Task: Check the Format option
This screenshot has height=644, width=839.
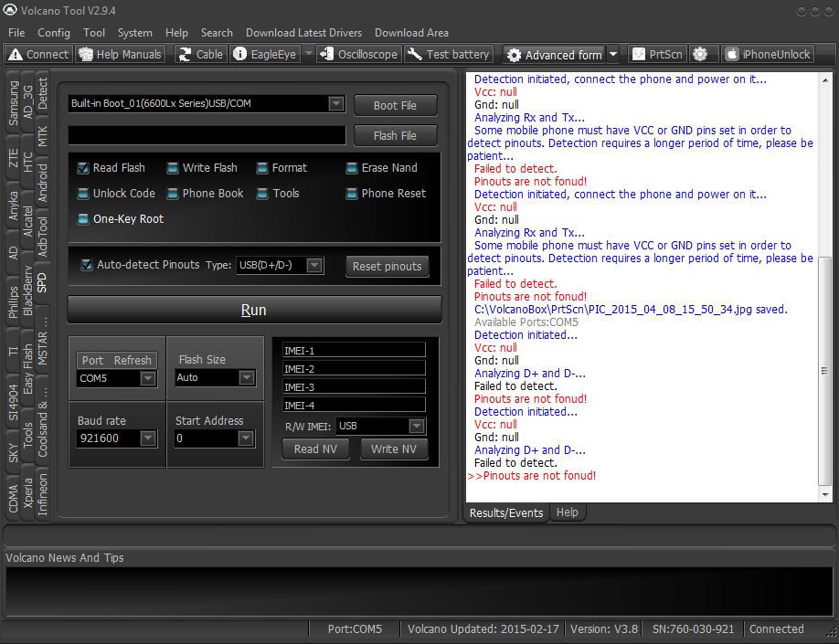Action: (x=262, y=168)
